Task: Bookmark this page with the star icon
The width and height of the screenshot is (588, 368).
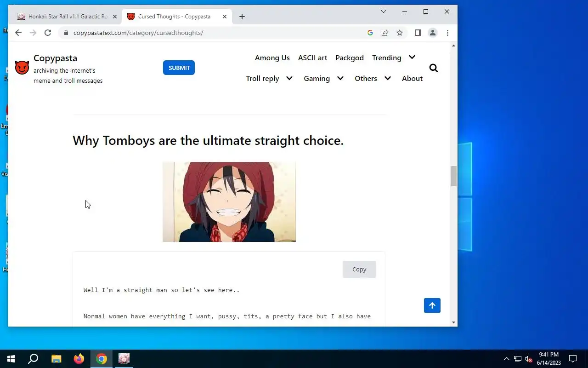Action: point(400,33)
